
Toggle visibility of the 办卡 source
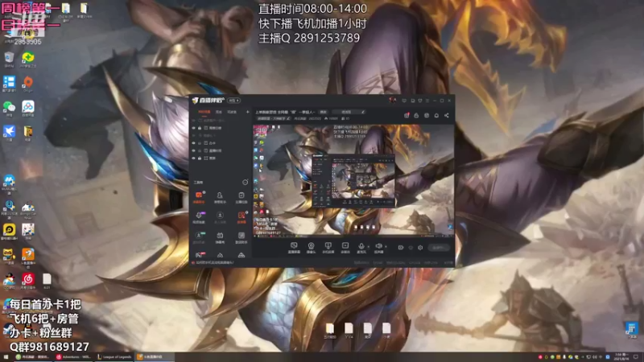coord(194,143)
